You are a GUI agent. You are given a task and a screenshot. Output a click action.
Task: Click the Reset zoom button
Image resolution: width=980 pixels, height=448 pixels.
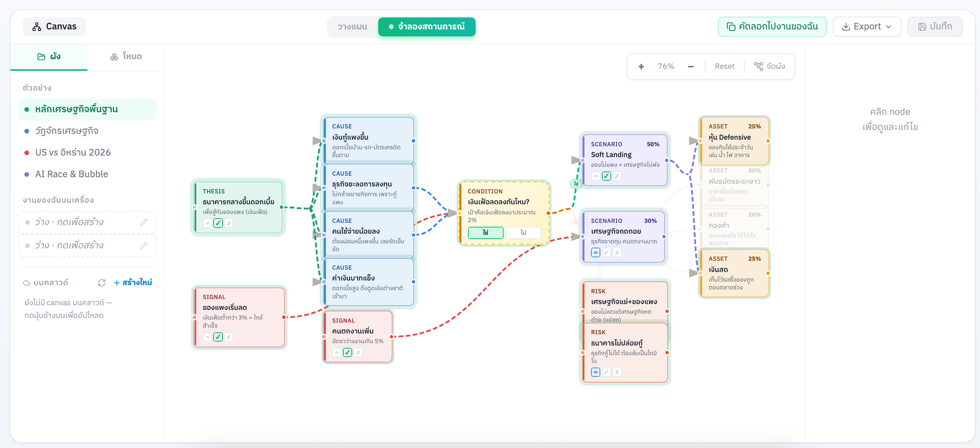point(724,67)
